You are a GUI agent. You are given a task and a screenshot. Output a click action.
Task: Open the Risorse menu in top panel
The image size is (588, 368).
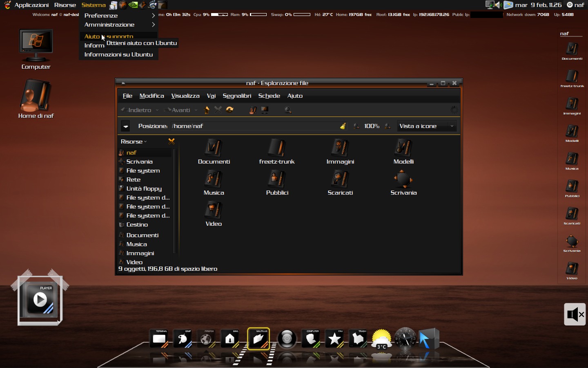[x=65, y=5]
